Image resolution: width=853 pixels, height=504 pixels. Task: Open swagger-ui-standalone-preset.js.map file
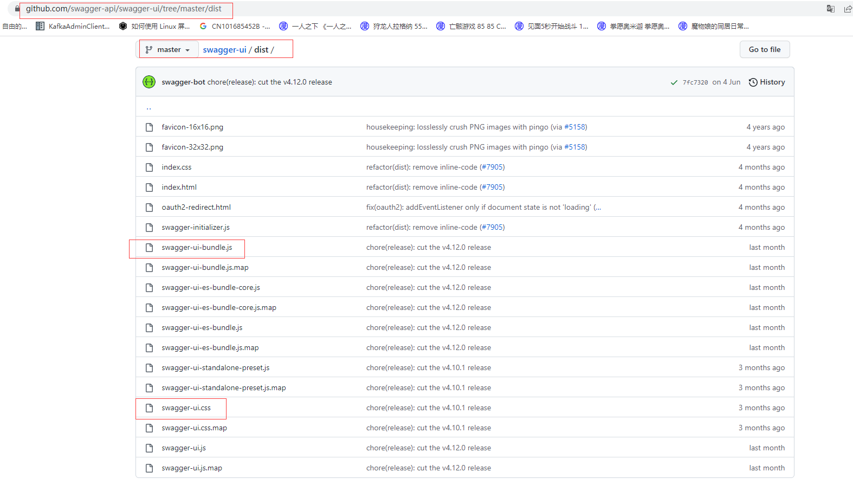click(x=224, y=388)
